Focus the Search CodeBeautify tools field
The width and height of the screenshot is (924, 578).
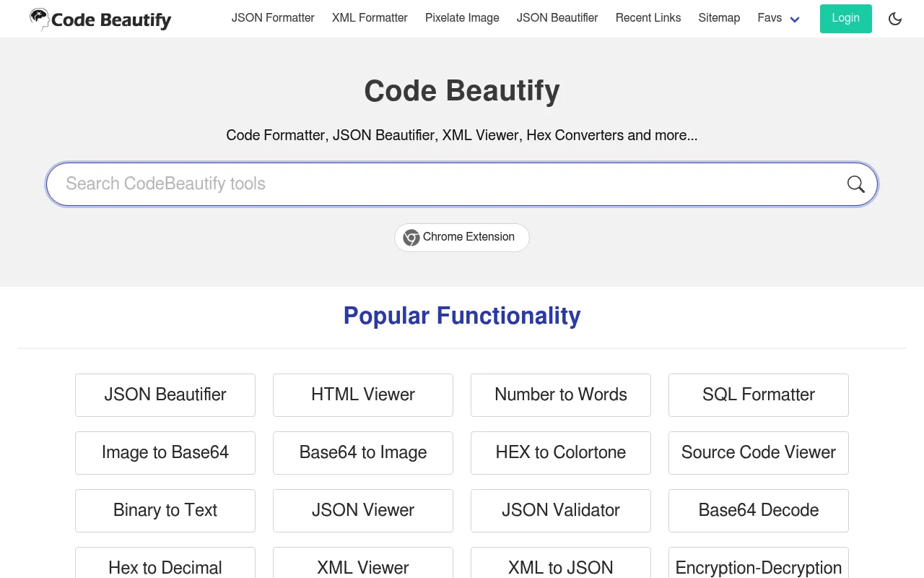462,184
